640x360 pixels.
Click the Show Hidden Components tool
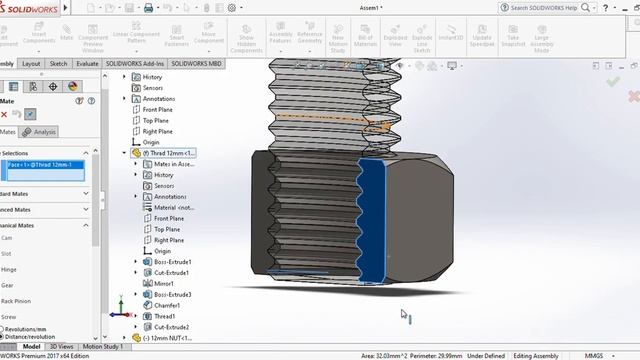click(x=246, y=38)
